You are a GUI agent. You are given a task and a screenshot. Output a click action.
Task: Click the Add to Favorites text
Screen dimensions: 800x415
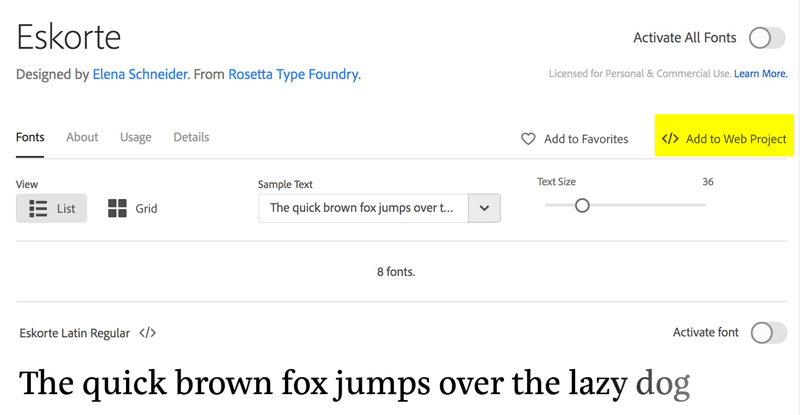click(586, 139)
